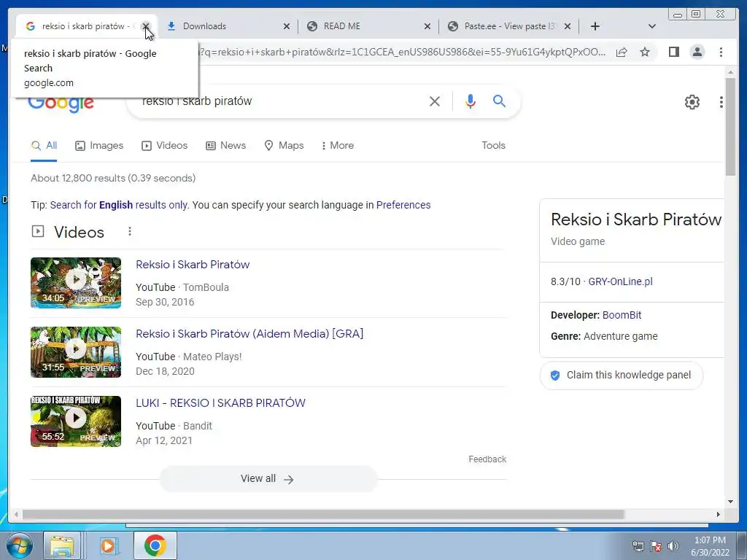Image resolution: width=747 pixels, height=560 pixels.
Task: Open the volume speaker tray icon
Action: pos(673,546)
